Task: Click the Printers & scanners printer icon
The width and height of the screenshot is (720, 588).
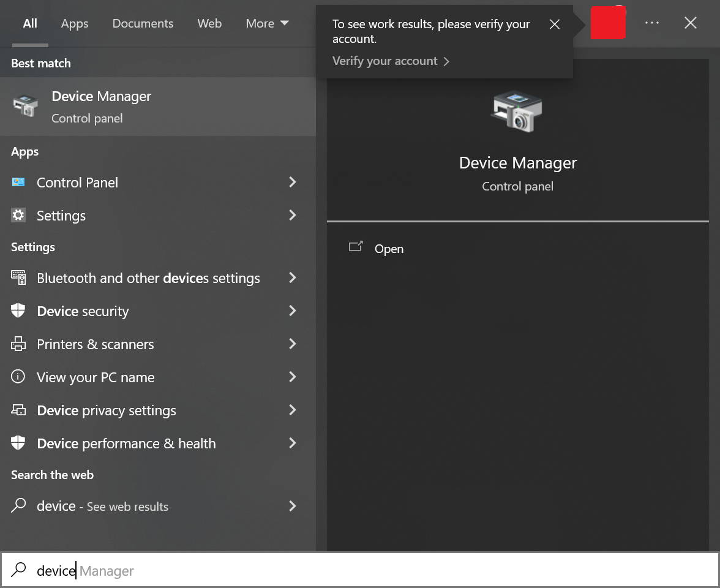Action: (x=18, y=344)
